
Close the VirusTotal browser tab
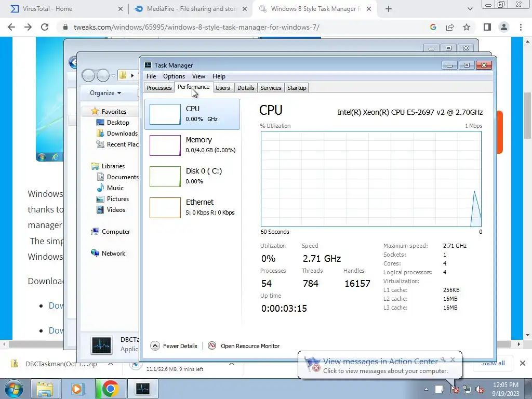pyautogui.click(x=121, y=9)
